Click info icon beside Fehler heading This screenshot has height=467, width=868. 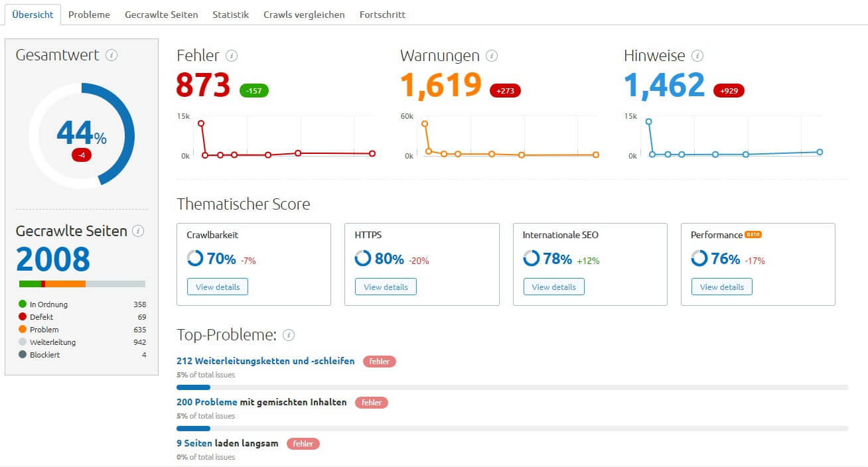(x=232, y=56)
